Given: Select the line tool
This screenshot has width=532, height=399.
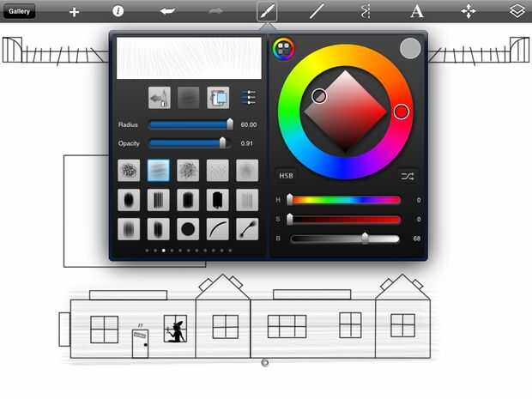Looking at the screenshot, I should click(x=317, y=11).
